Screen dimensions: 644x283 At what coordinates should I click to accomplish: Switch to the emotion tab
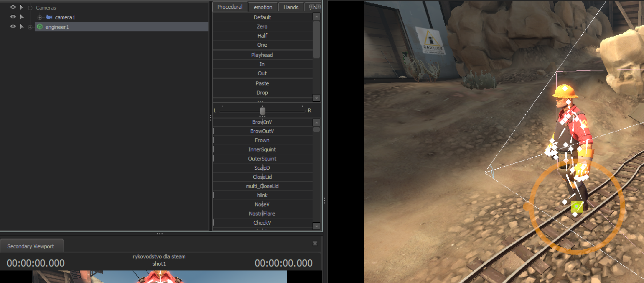(x=263, y=7)
